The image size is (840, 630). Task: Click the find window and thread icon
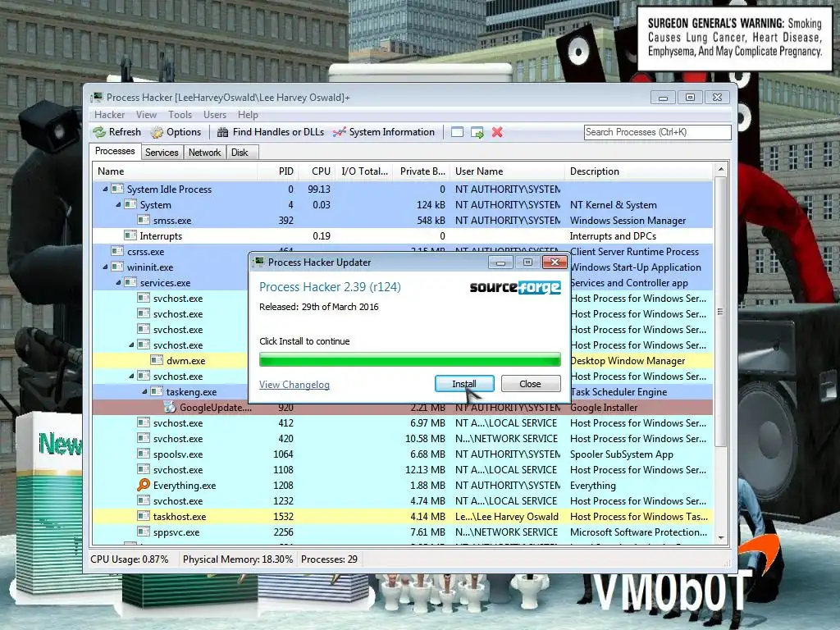tap(477, 132)
